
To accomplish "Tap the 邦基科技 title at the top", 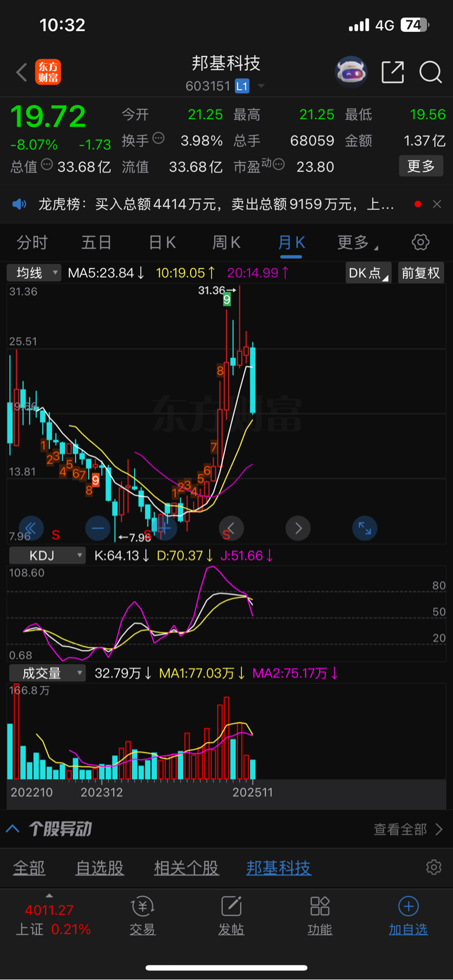I will [x=226, y=63].
